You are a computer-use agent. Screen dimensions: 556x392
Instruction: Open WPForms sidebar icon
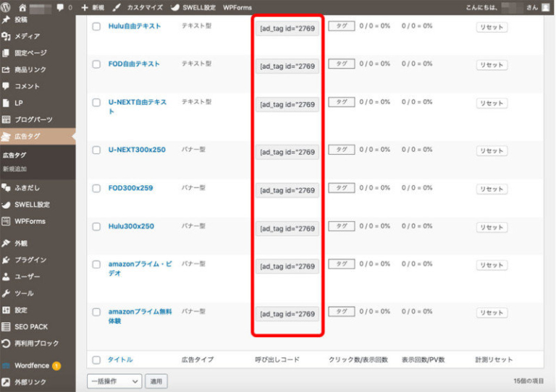point(6,221)
